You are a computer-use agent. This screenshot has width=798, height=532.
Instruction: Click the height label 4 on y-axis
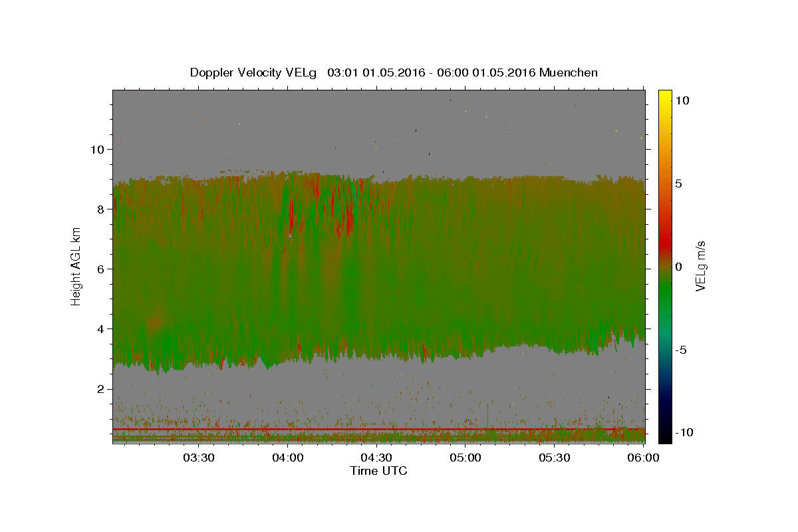click(x=101, y=329)
